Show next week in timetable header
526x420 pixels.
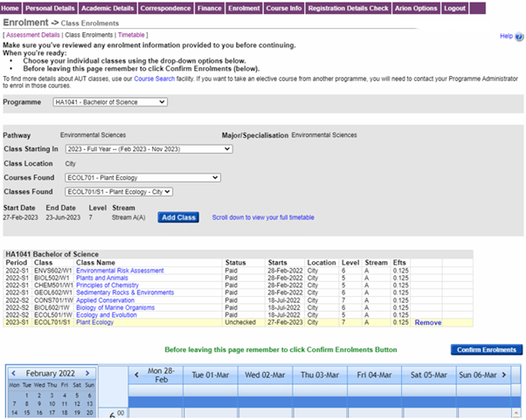pos(503,375)
